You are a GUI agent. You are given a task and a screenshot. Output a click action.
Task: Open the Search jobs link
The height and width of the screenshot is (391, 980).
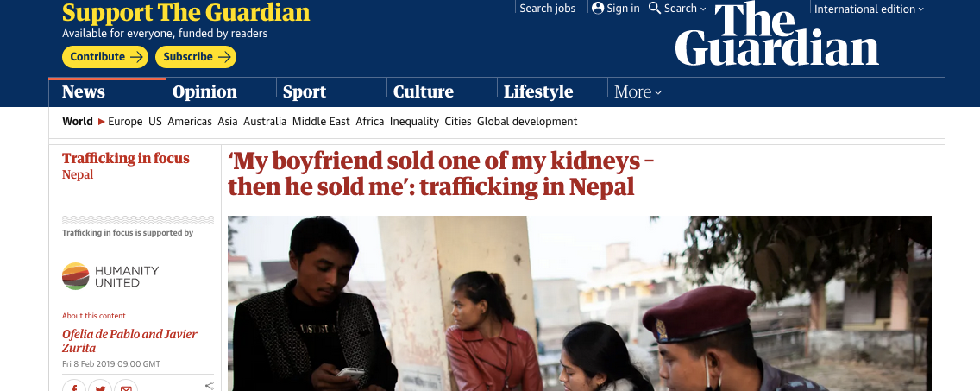[547, 8]
